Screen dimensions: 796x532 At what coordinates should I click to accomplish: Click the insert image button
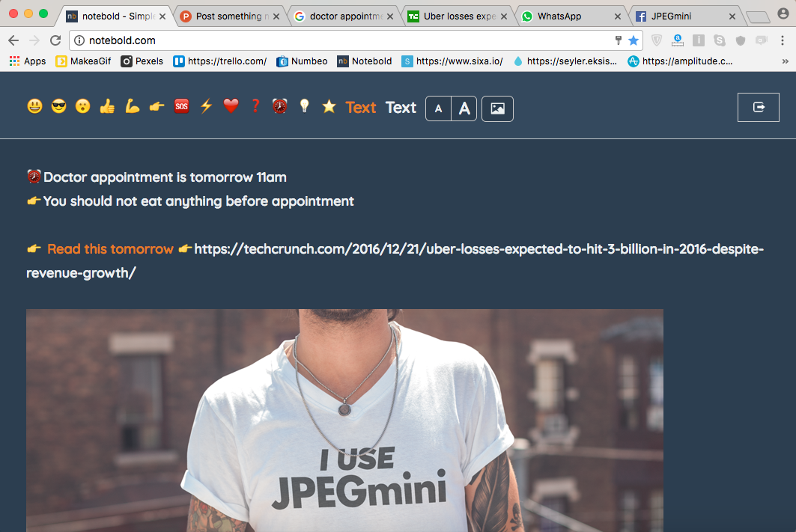click(497, 108)
